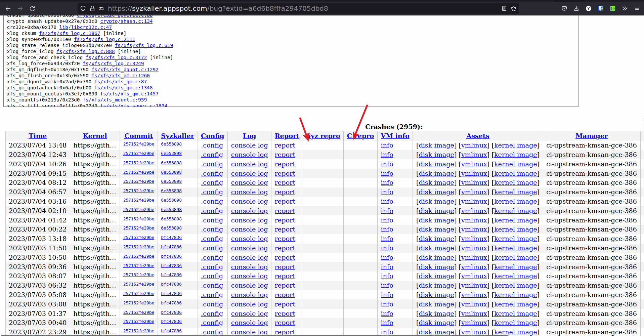Click the browser back arrow
The height and width of the screenshot is (336, 644).
click(8, 8)
